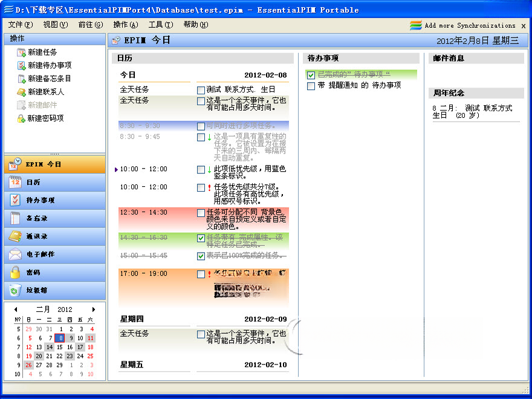The width and height of the screenshot is (532, 399).
Task: Tick the 此项低优先级 task checkbox
Action: tap(201, 169)
